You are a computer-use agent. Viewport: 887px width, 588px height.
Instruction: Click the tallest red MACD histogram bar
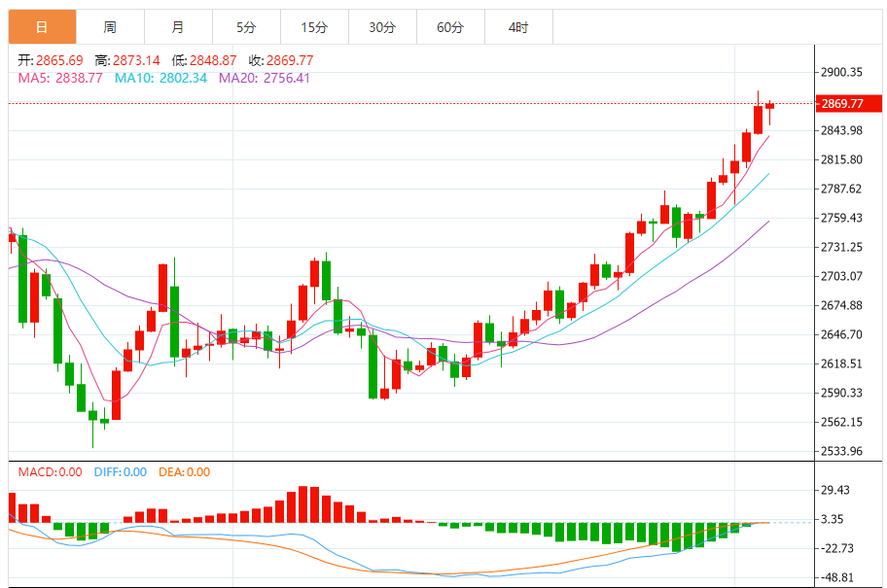point(303,504)
